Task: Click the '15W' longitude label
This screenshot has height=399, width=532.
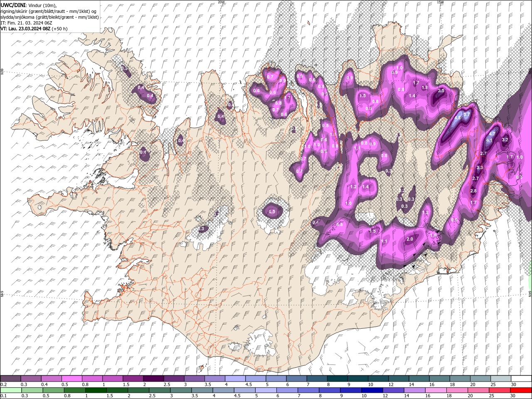Action: click(440, 2)
